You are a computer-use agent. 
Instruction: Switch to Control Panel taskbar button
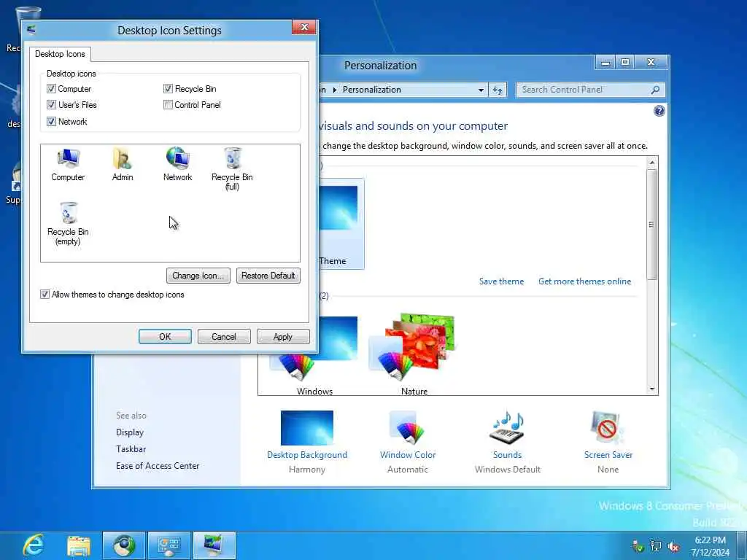coord(169,545)
